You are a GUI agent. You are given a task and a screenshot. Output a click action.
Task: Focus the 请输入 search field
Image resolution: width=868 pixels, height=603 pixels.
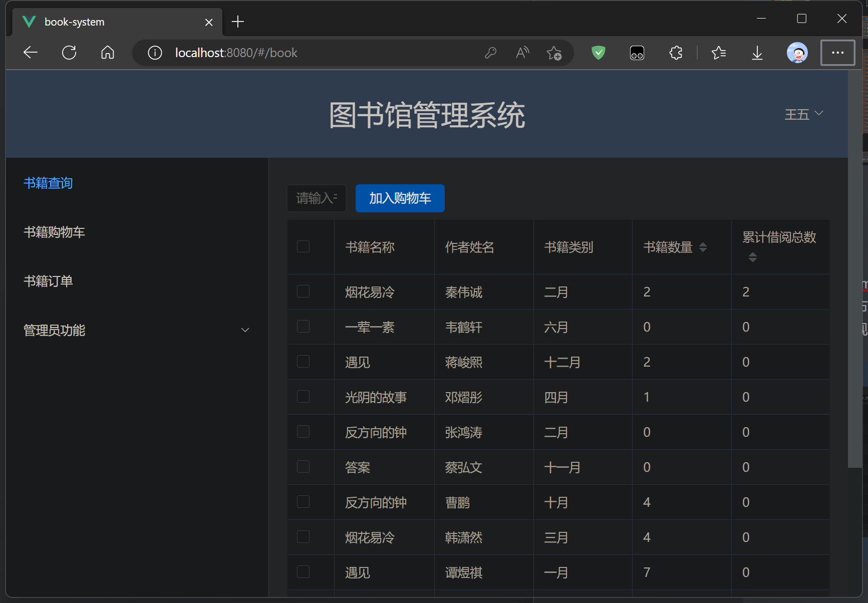(317, 198)
